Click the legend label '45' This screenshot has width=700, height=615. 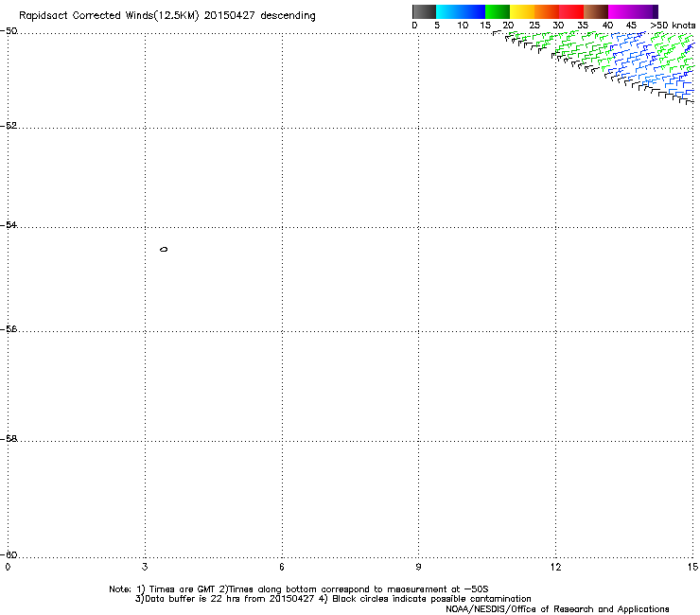631,26
